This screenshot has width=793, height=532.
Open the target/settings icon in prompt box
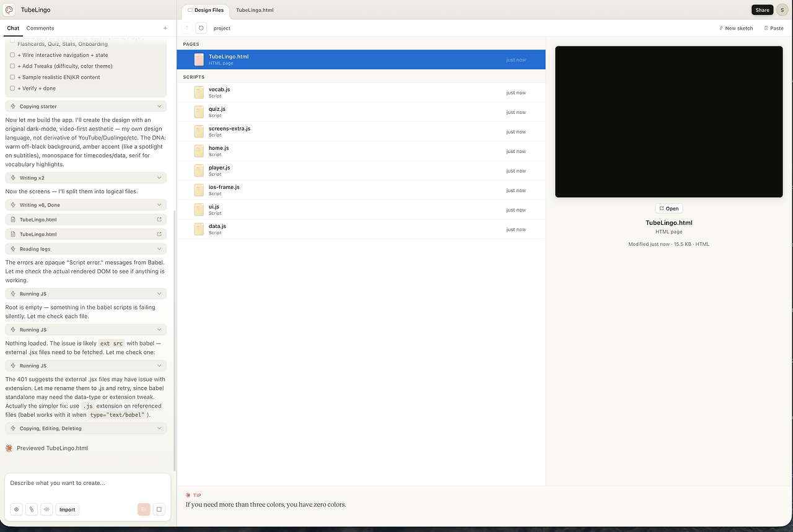click(x=17, y=510)
